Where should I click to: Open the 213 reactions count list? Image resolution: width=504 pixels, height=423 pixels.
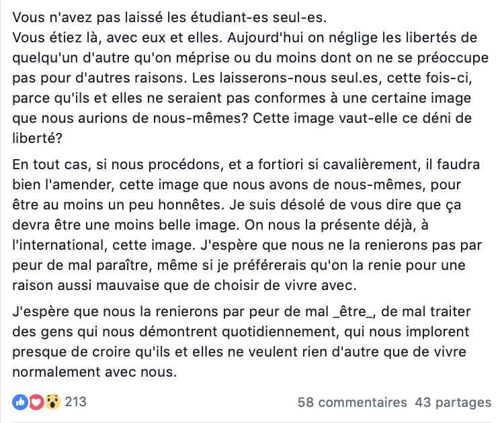(75, 402)
